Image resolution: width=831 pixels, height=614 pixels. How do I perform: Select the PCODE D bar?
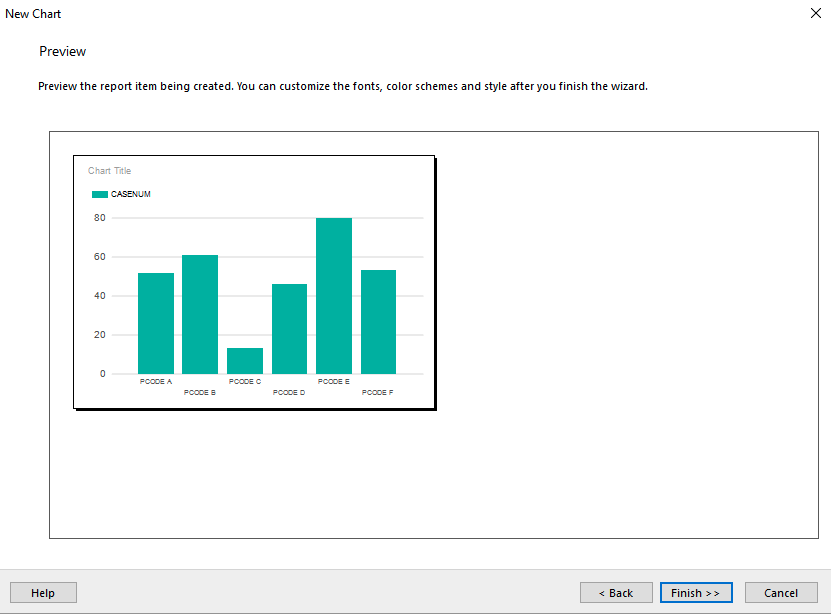pos(289,329)
